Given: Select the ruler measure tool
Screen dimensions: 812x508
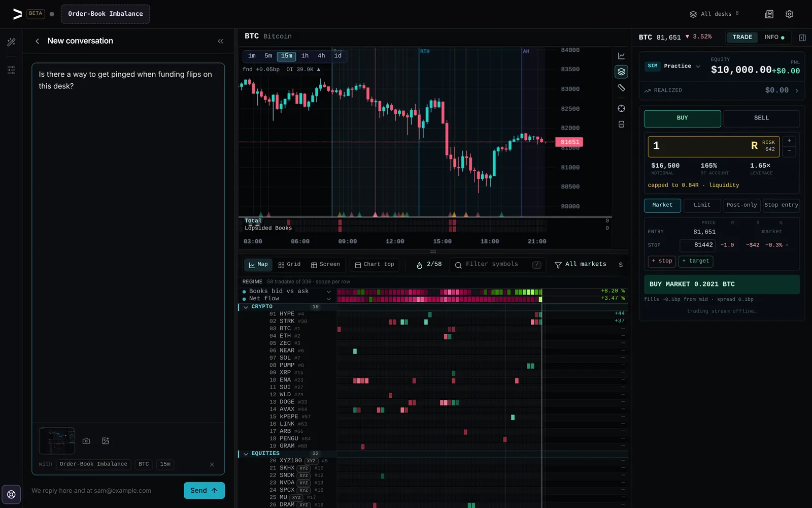Looking at the screenshot, I should (x=621, y=88).
